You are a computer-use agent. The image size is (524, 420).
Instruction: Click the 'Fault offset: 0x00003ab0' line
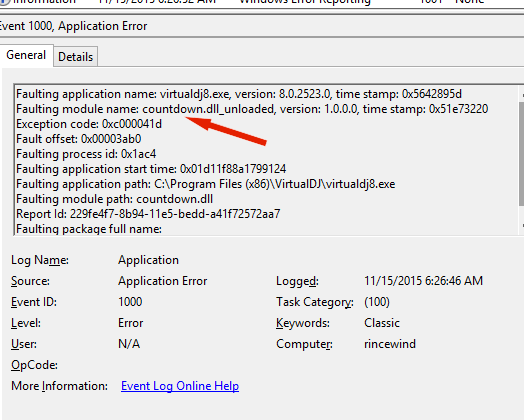79,139
